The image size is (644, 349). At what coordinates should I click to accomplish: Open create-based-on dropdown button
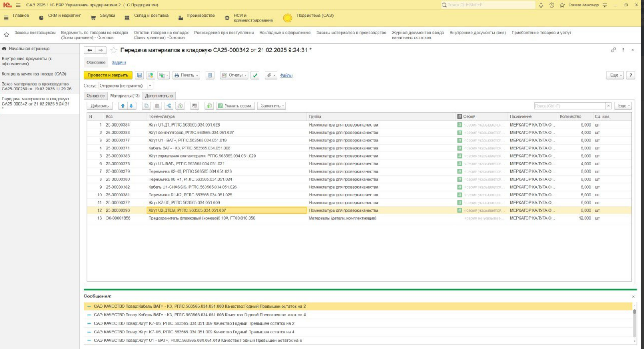[x=163, y=75]
